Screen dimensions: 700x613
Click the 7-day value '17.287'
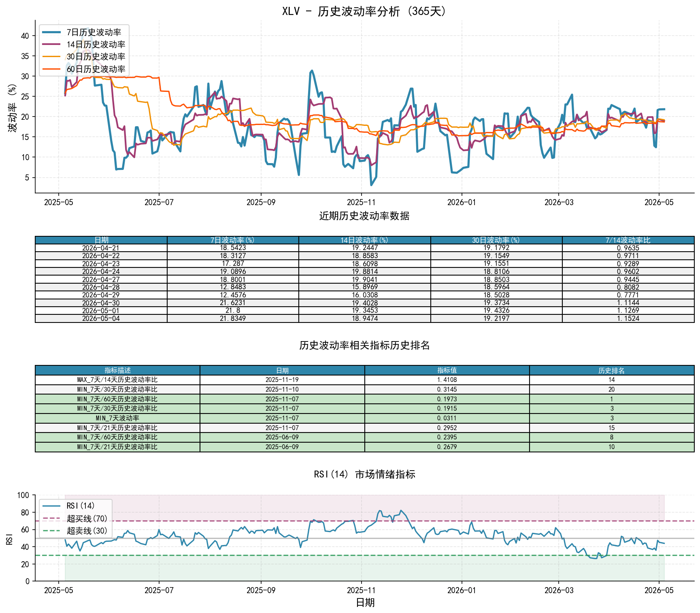pyautogui.click(x=233, y=263)
